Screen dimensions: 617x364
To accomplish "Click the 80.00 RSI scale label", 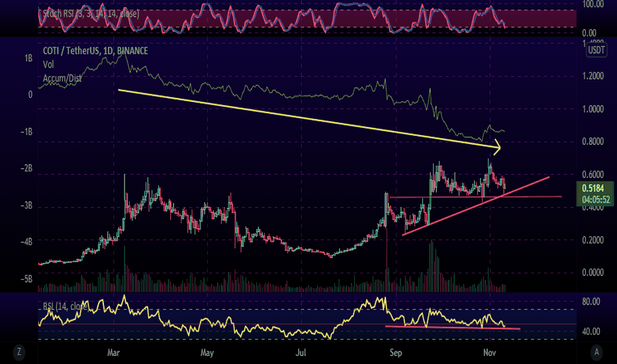I will click(591, 302).
